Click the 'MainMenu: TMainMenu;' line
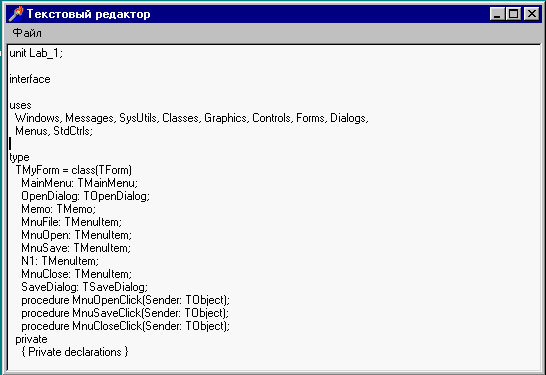This screenshot has width=546, height=375. [79, 183]
